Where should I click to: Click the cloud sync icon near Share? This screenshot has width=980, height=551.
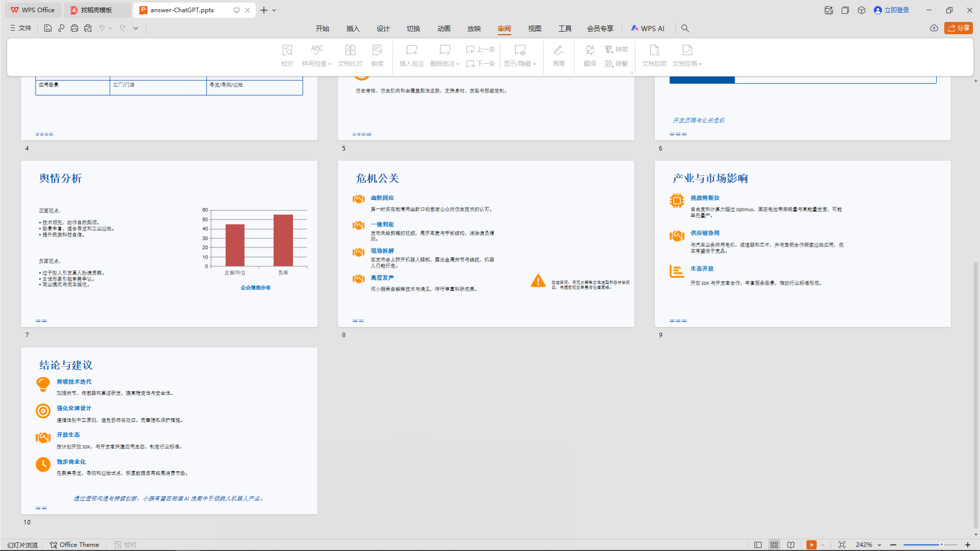[x=934, y=29]
